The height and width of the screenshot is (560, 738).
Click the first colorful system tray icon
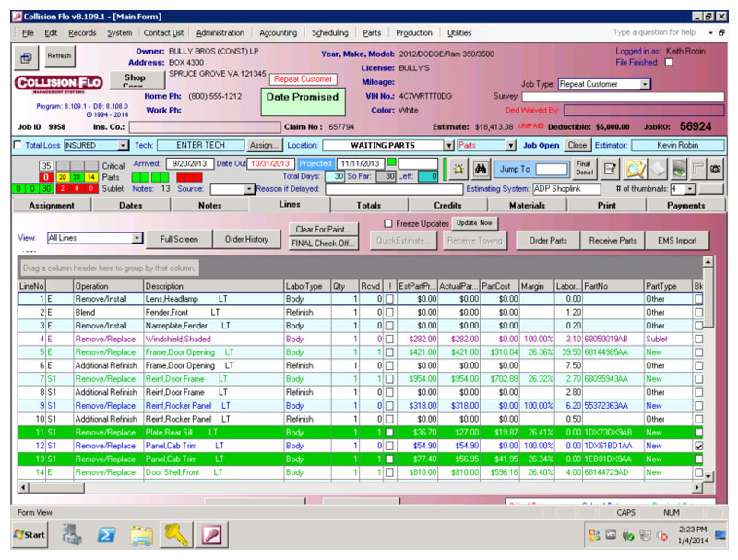tap(594, 535)
